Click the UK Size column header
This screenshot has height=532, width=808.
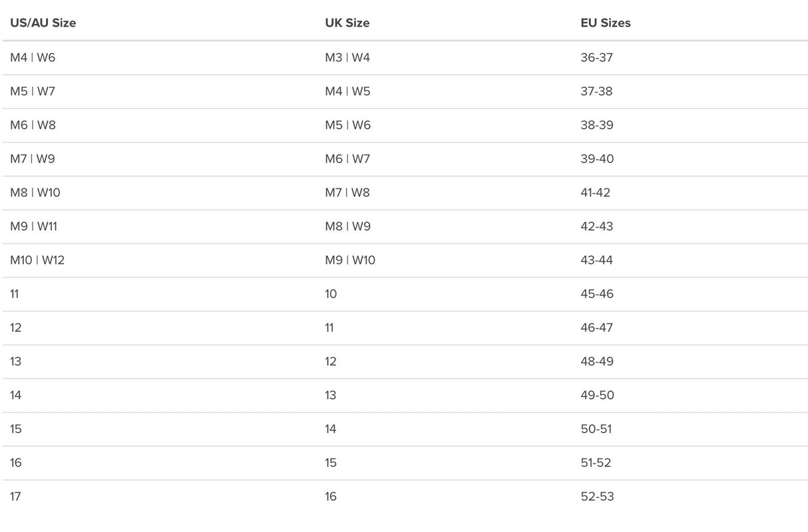[x=347, y=23]
